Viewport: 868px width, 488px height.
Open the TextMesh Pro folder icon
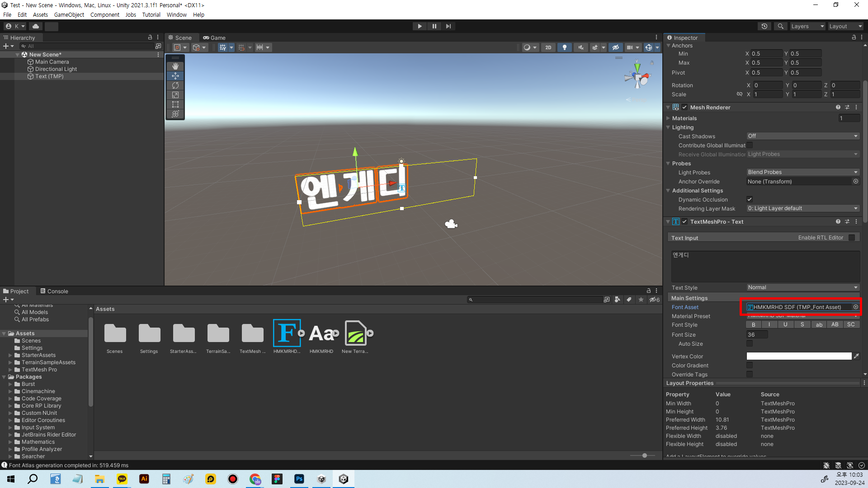coord(252,333)
